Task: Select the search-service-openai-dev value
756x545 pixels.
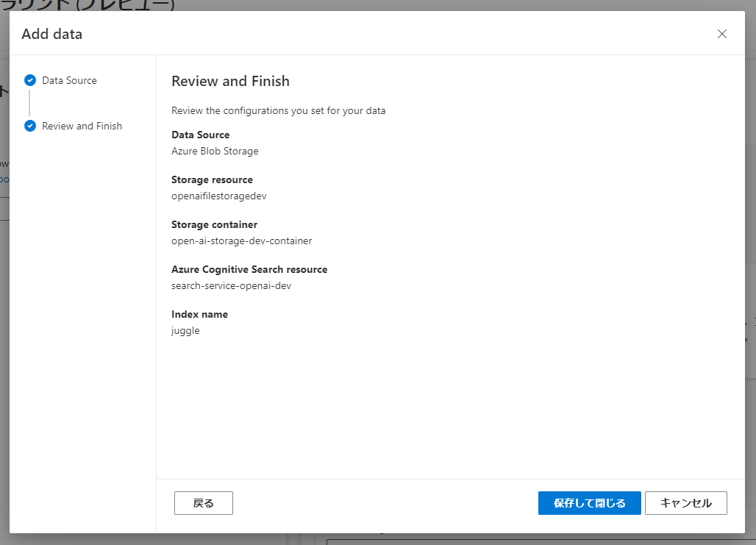Action: click(232, 285)
